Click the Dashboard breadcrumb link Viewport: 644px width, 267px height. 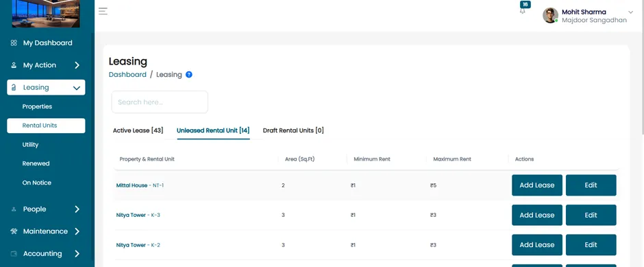127,74
